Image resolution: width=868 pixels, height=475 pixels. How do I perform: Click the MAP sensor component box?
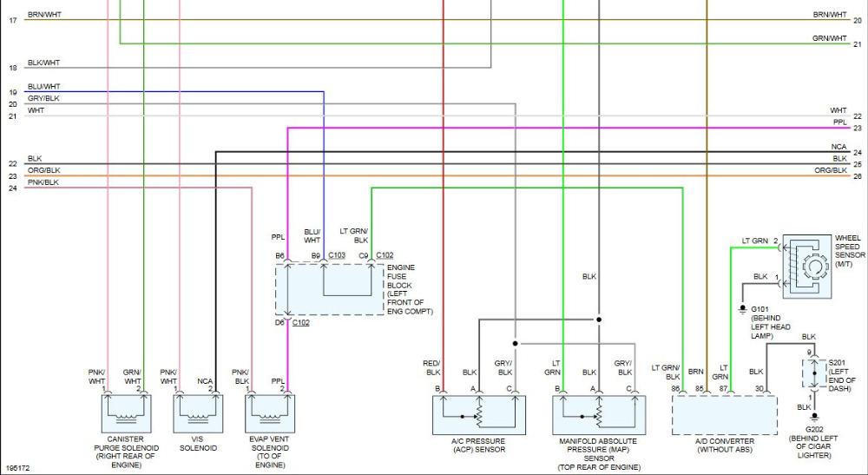point(599,415)
